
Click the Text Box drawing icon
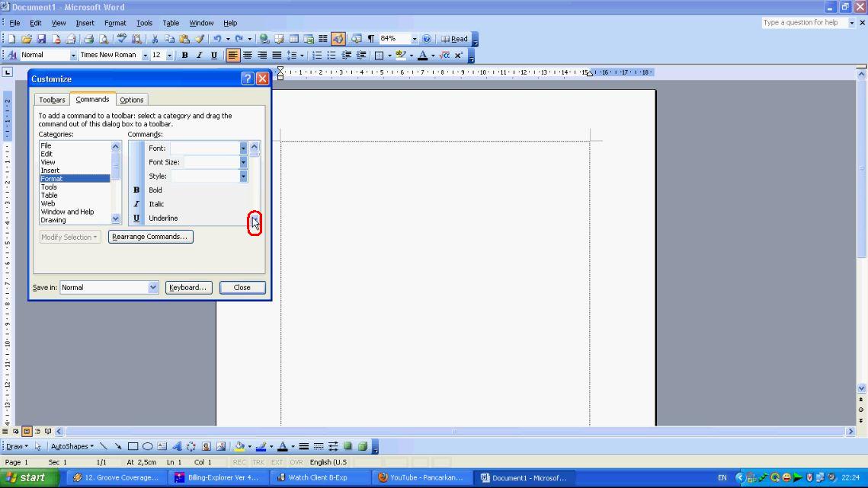point(162,446)
